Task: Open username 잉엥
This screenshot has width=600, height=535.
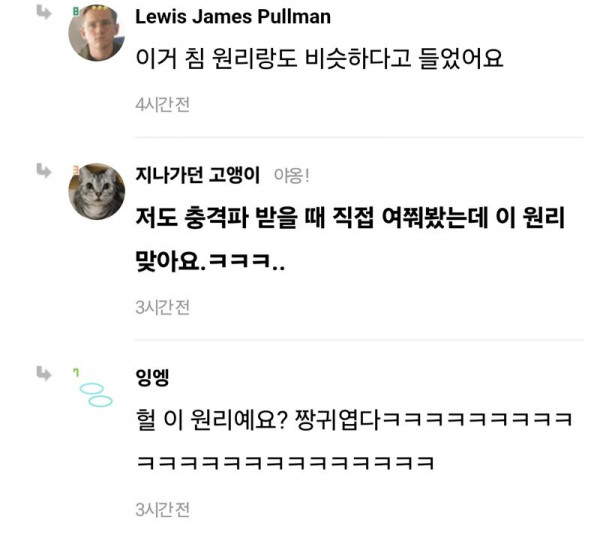Action: (x=152, y=377)
